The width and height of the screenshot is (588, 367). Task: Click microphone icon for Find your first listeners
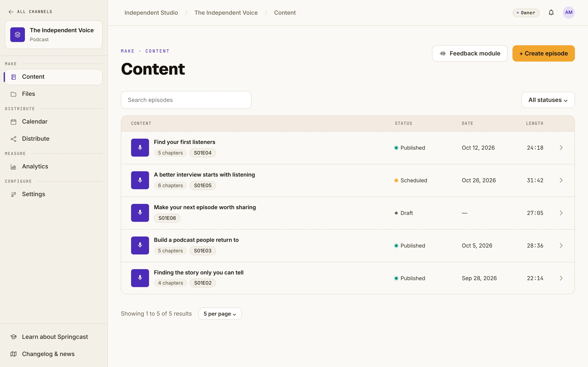click(x=140, y=148)
